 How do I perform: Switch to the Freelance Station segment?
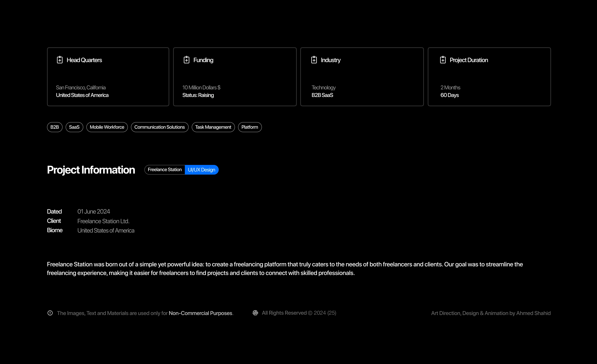(164, 170)
